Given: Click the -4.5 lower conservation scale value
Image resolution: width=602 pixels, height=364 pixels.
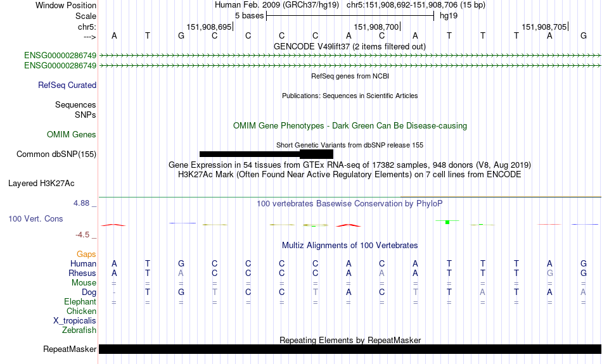Looking at the screenshot, I should pos(82,234).
